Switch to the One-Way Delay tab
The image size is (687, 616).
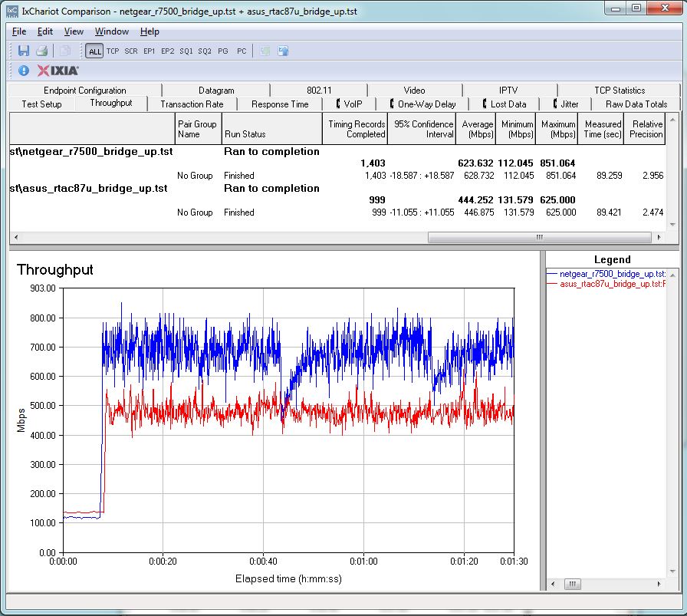pyautogui.click(x=422, y=104)
